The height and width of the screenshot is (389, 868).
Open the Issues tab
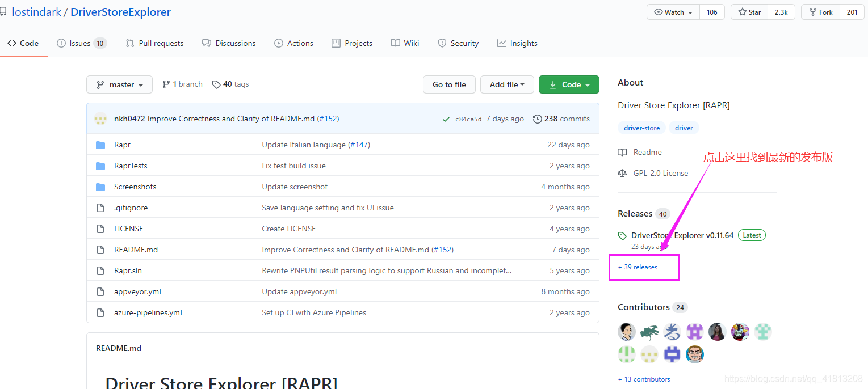[81, 43]
